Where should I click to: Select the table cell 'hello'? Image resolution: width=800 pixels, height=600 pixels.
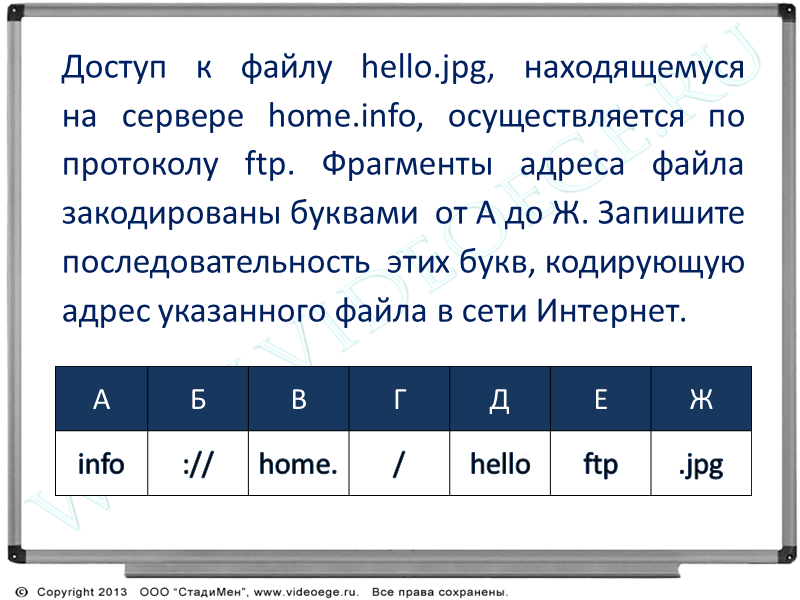(x=499, y=463)
